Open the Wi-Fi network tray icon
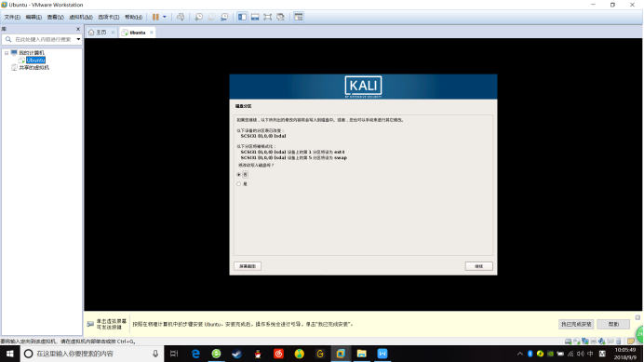This screenshot has width=644, height=362. pyautogui.click(x=570, y=354)
